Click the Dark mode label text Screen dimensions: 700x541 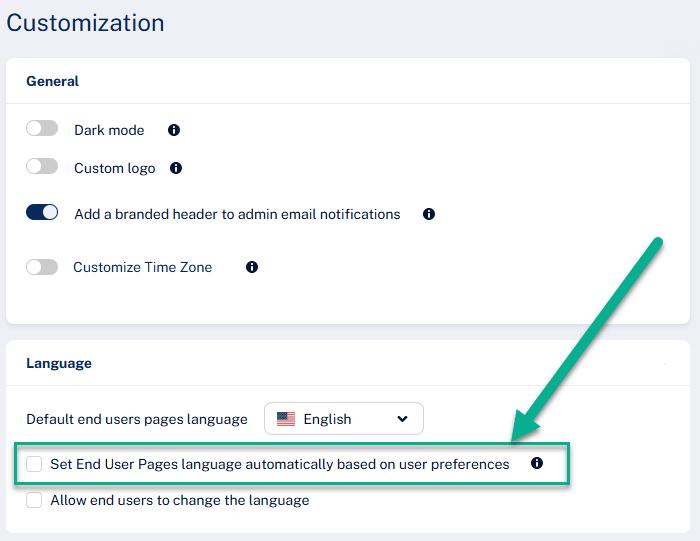coord(109,130)
